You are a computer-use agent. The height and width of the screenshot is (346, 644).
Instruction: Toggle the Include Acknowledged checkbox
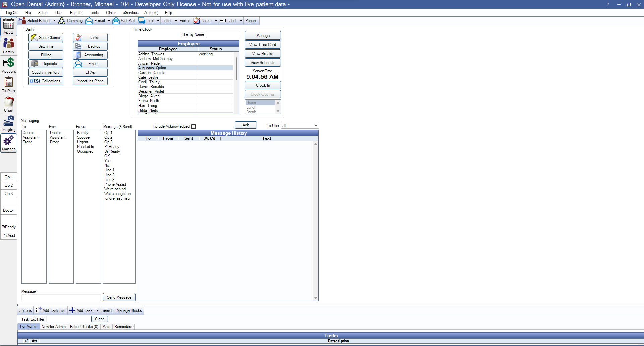(x=193, y=126)
